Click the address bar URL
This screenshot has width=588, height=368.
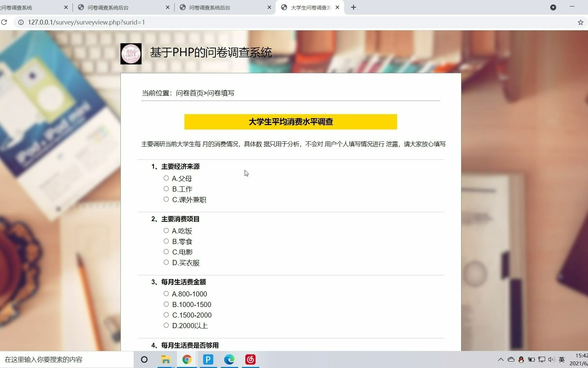[86, 22]
